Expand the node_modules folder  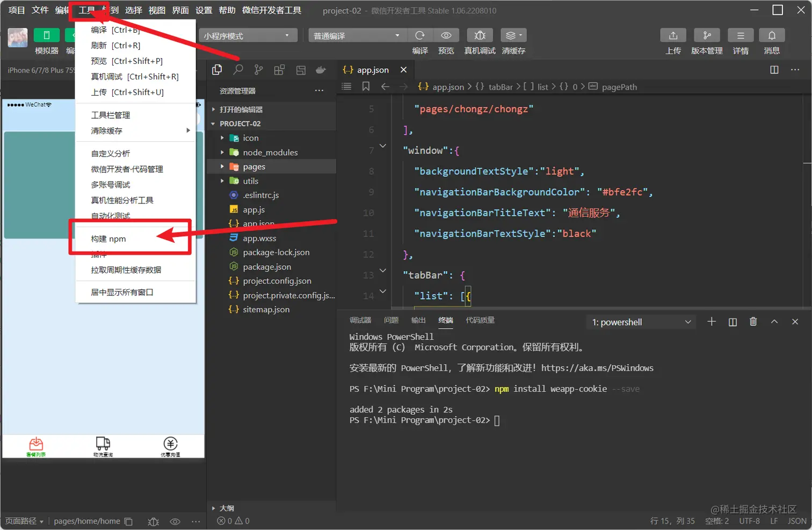click(x=271, y=153)
